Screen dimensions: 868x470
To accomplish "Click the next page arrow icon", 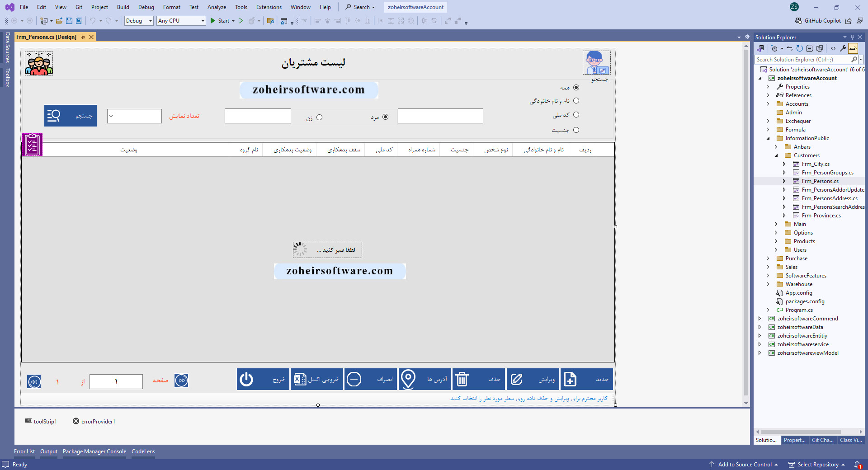I will coord(181,381).
